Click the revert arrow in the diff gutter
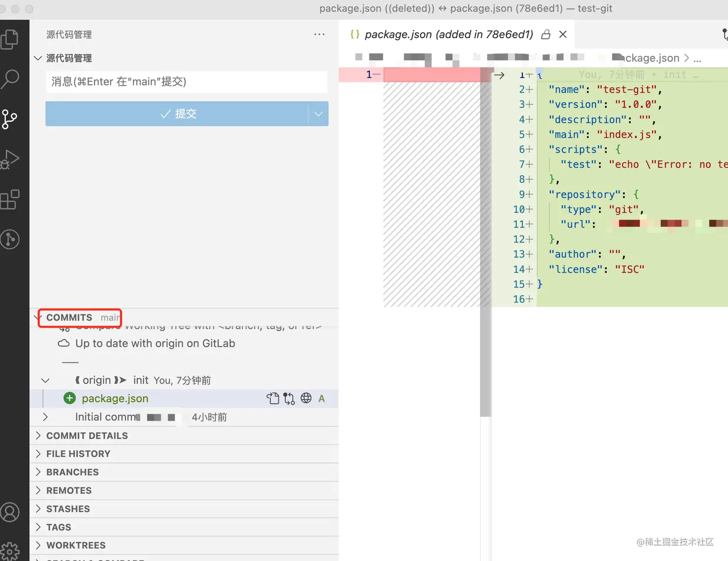Image resolution: width=728 pixels, height=561 pixels. 499,75
